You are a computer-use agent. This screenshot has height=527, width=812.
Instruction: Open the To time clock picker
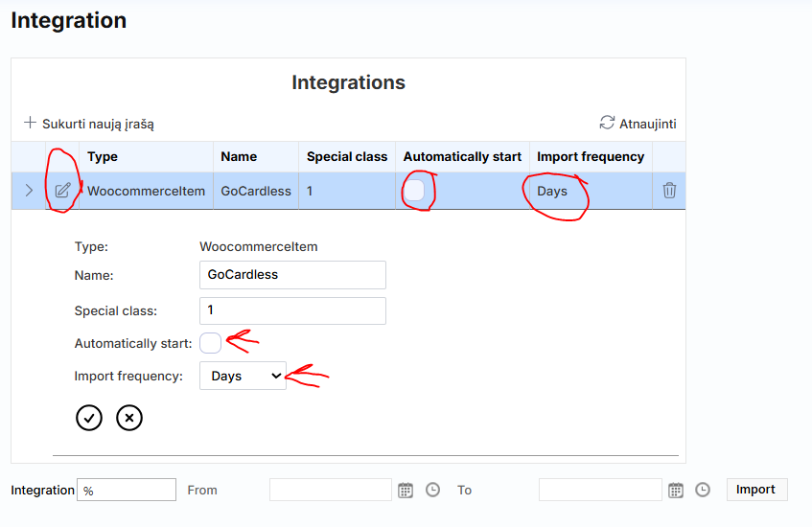pyautogui.click(x=703, y=490)
